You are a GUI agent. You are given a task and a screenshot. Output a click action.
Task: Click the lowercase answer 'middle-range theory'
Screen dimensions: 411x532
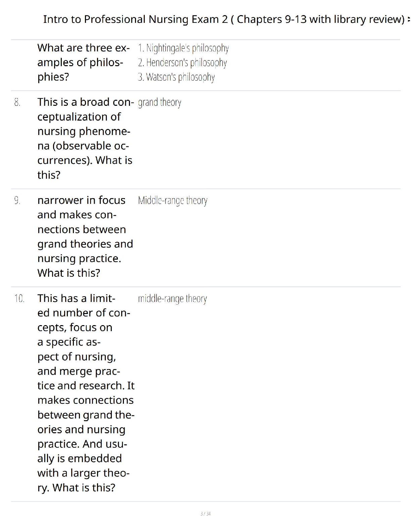[172, 299]
